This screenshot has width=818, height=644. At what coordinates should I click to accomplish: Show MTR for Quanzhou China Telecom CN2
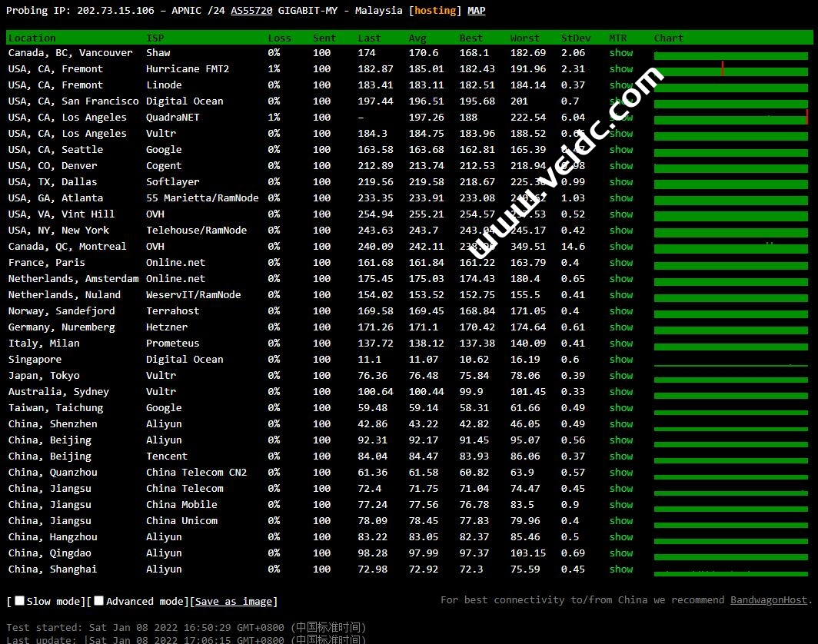pos(621,473)
